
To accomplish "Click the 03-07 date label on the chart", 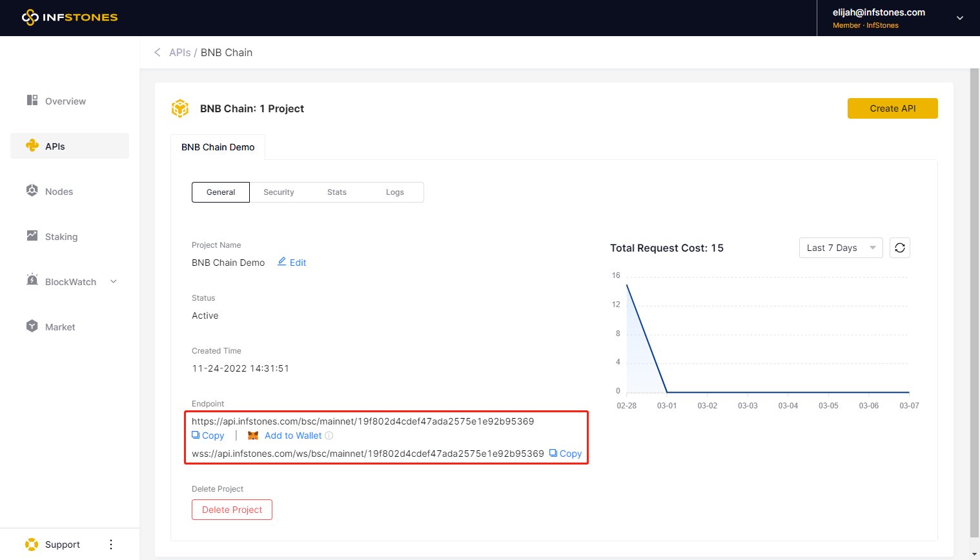I will pyautogui.click(x=909, y=406).
